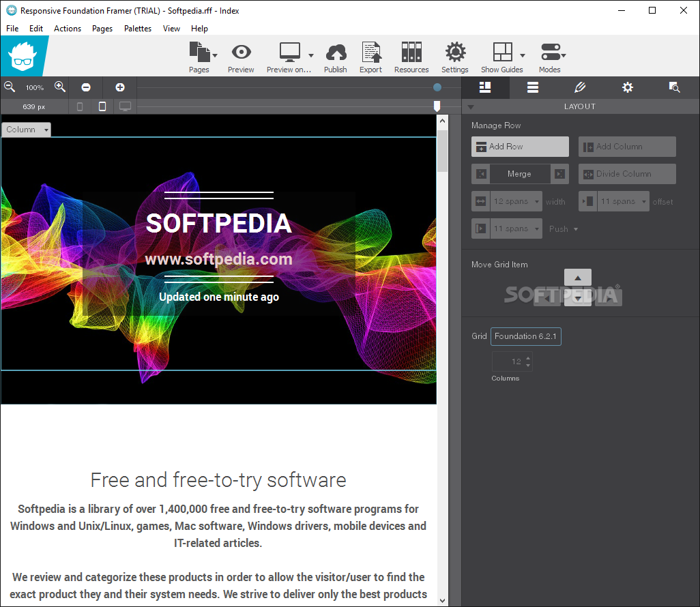Click the Add Row button
Viewport: 700px width, 607px height.
tap(520, 147)
